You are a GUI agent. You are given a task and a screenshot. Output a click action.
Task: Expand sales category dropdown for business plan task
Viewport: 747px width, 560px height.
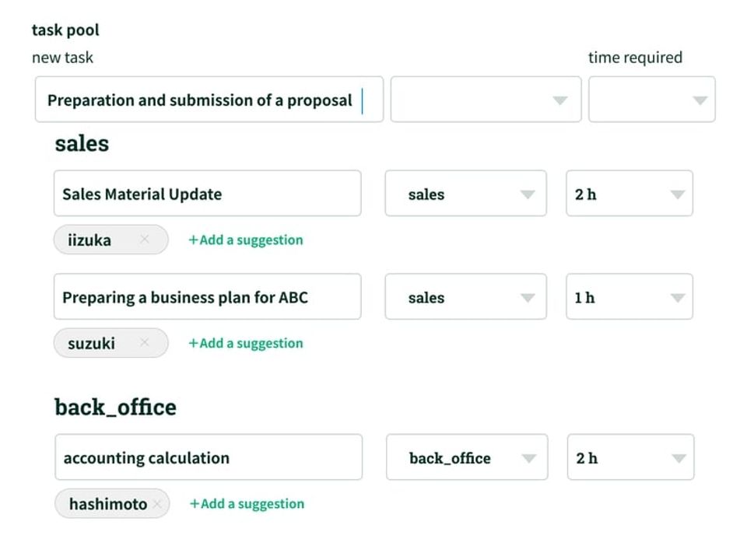465,297
